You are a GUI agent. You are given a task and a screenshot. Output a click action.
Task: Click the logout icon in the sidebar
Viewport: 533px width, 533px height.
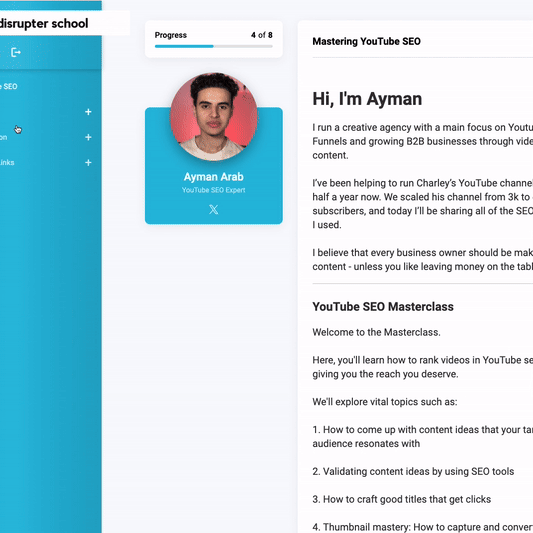[x=16, y=52]
